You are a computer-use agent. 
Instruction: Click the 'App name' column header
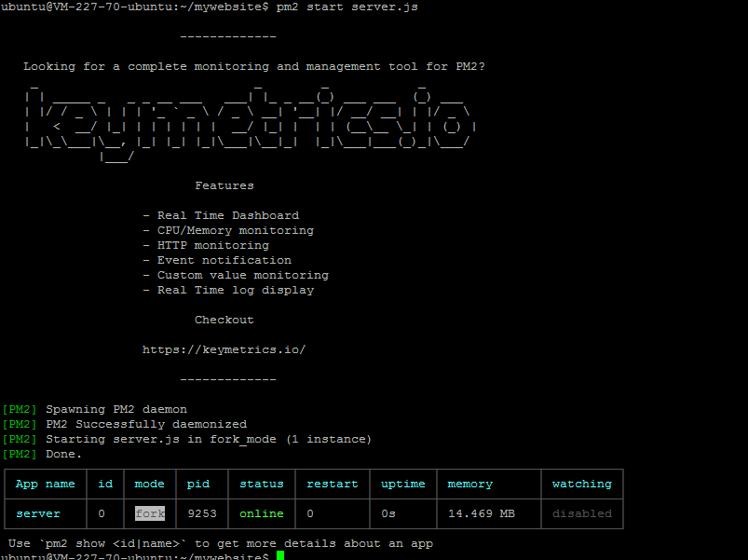click(46, 485)
